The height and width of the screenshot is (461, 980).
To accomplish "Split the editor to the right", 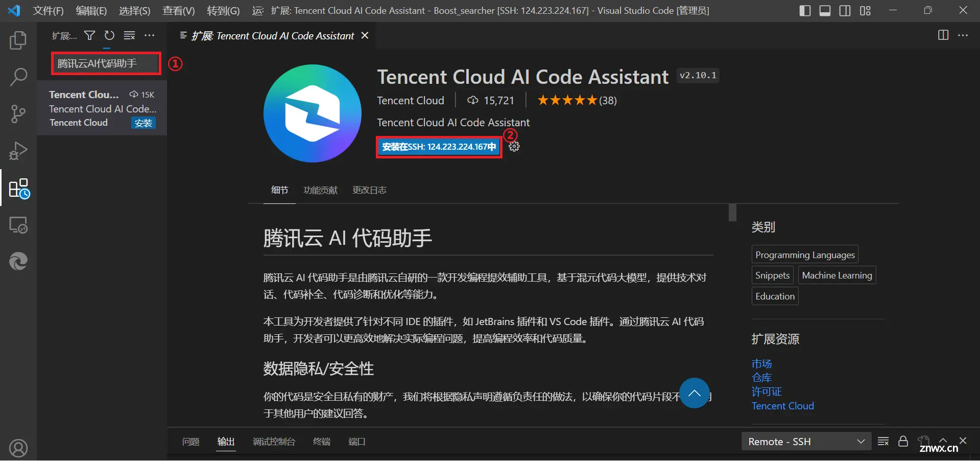I will pos(943,35).
